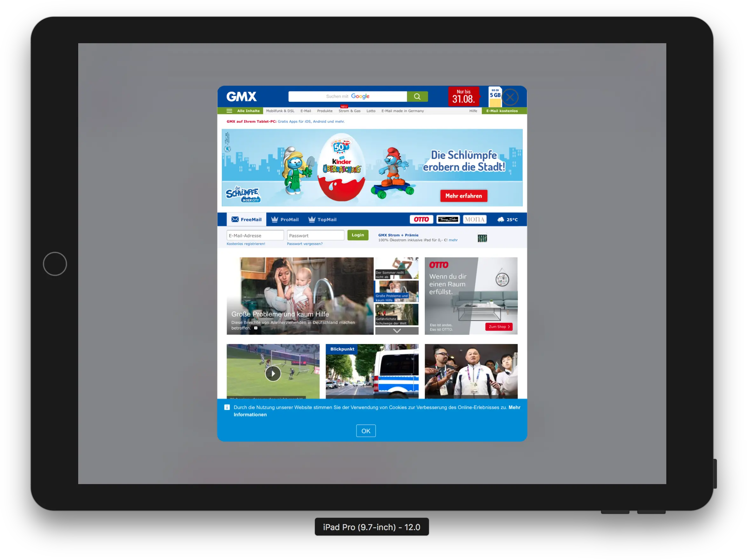Click the GMX logo
Viewport: 747px width, 560px height.
tap(242, 97)
